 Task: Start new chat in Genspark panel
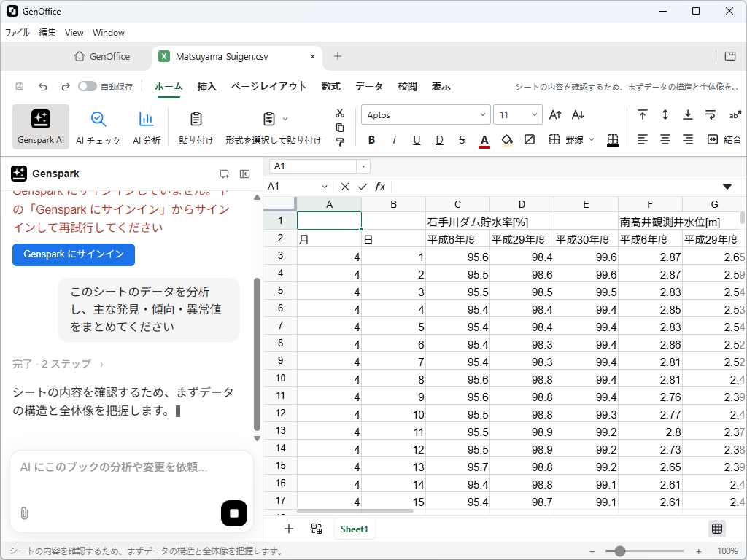(225, 174)
